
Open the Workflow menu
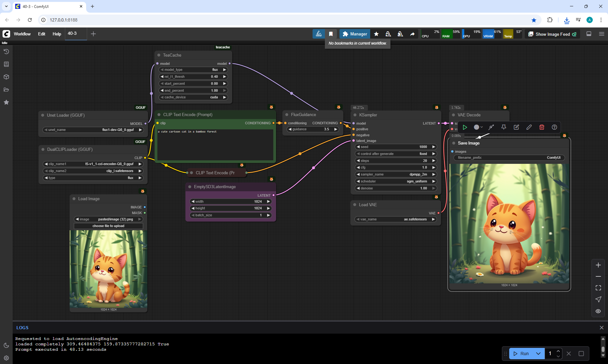click(x=22, y=34)
